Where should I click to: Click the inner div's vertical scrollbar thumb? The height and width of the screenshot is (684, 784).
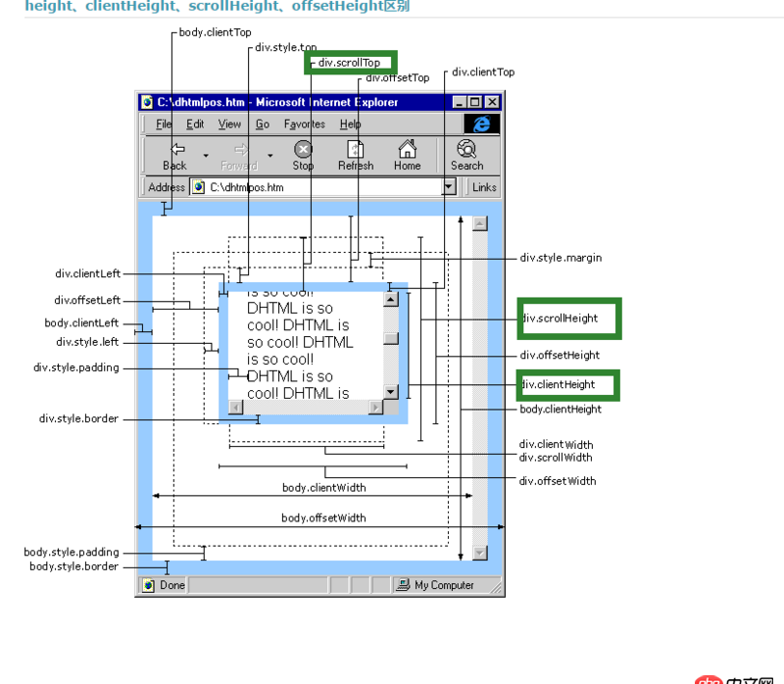391,339
